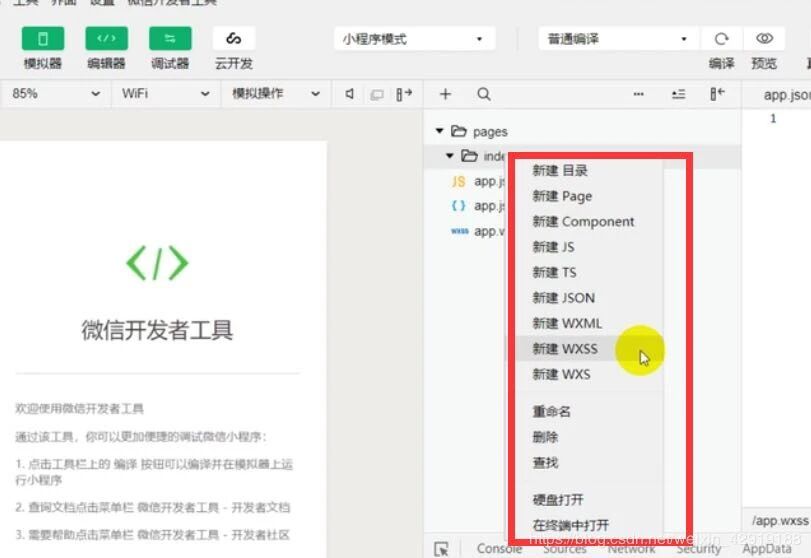Select the pages folder
811x558 pixels.
(479, 131)
